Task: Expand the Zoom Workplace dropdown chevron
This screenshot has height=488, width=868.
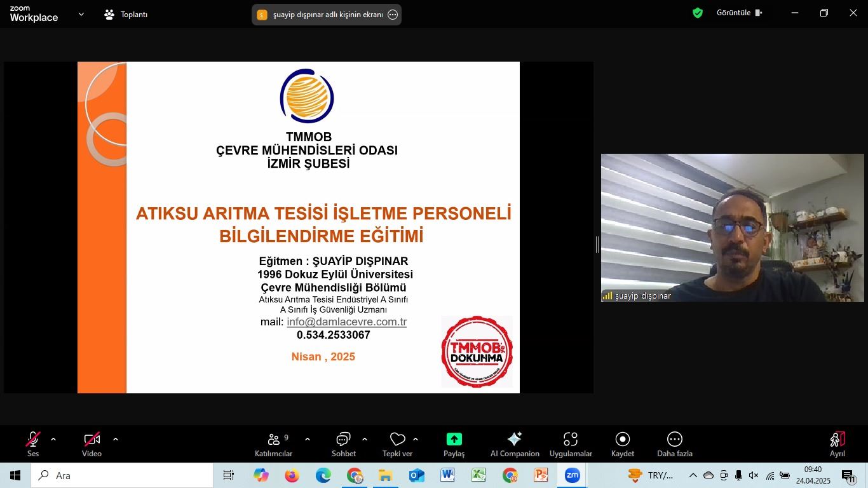Action: point(81,14)
